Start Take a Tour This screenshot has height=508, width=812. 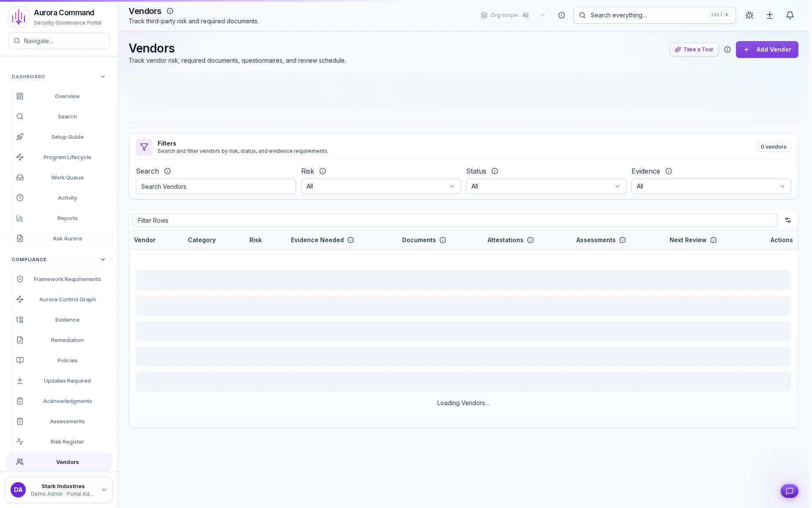pos(694,50)
